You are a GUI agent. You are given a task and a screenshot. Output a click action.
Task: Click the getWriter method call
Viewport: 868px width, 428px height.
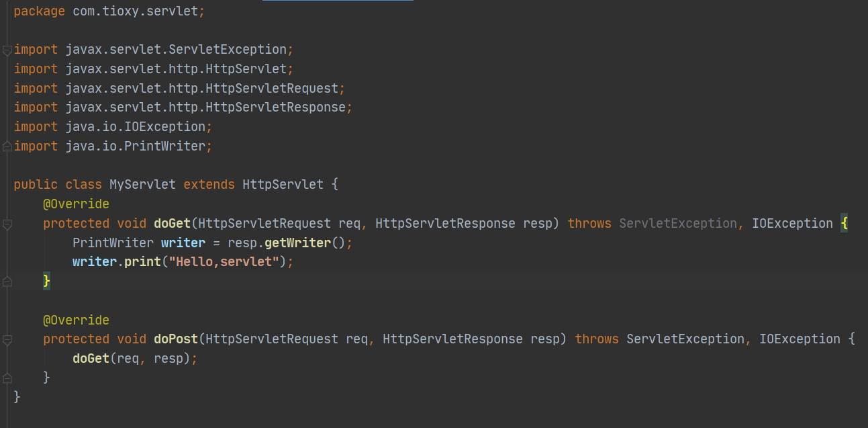(297, 243)
